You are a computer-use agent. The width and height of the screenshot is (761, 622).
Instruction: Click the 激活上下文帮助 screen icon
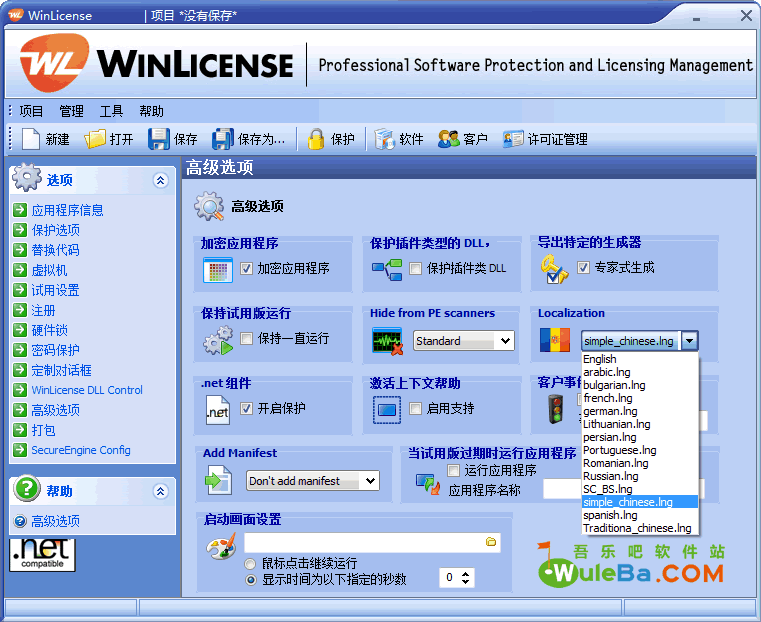coord(387,410)
